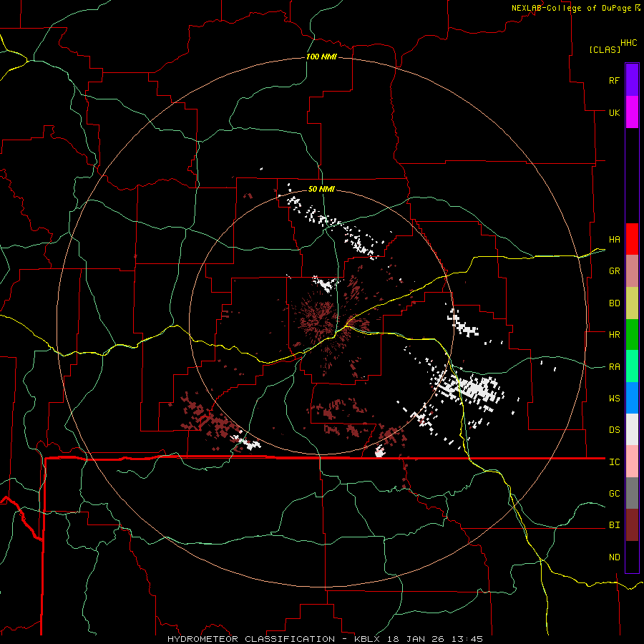Click the BI legend label
644x644 pixels.
point(614,525)
